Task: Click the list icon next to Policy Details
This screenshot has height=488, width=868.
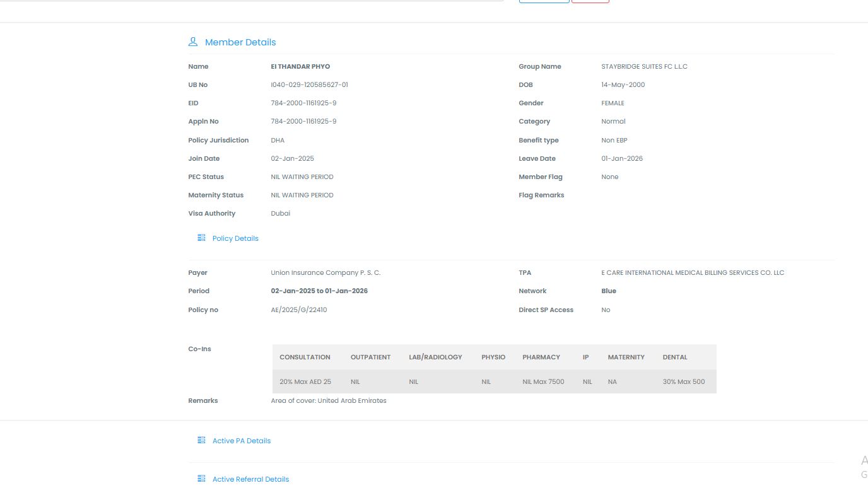Action: pos(201,238)
